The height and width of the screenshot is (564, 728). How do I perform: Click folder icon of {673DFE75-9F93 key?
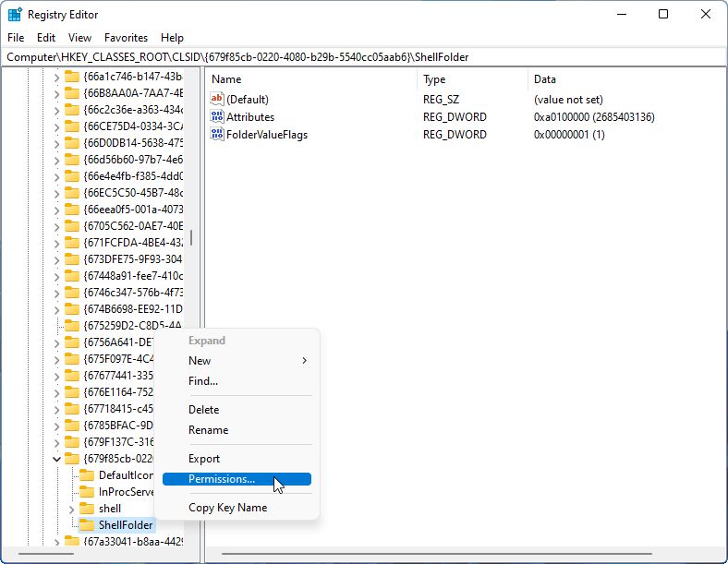(71, 259)
